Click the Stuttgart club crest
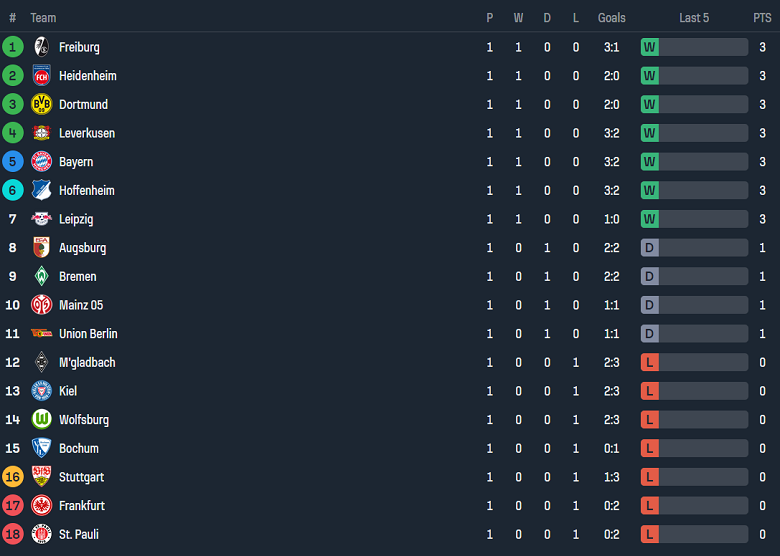The image size is (780, 556). coord(41,477)
